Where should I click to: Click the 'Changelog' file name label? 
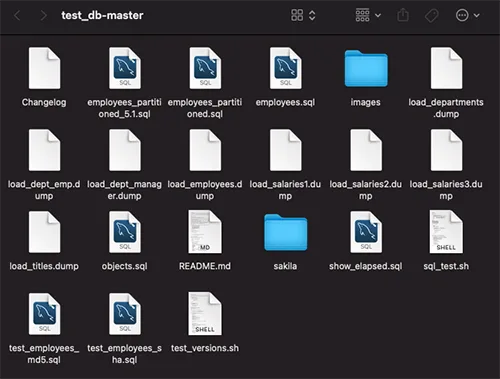tap(44, 102)
